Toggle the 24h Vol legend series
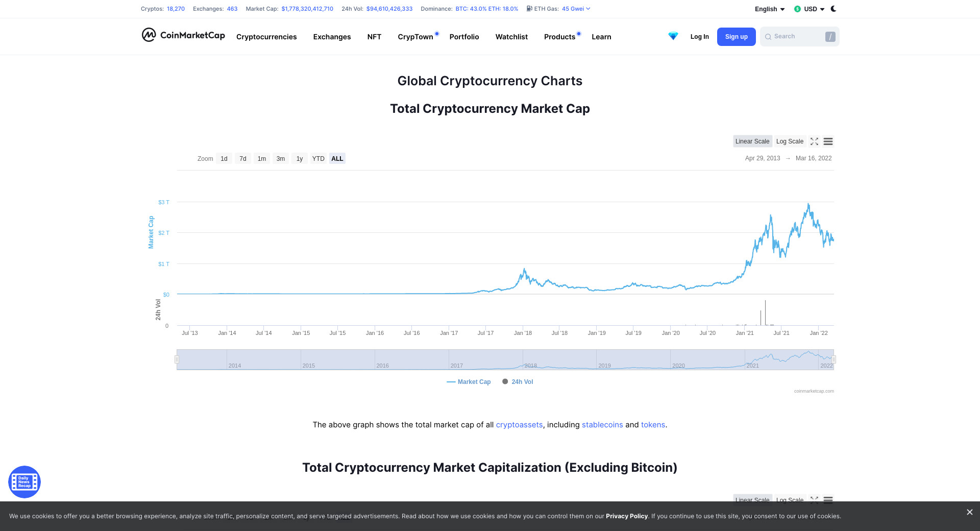This screenshot has width=980, height=531. point(518,382)
